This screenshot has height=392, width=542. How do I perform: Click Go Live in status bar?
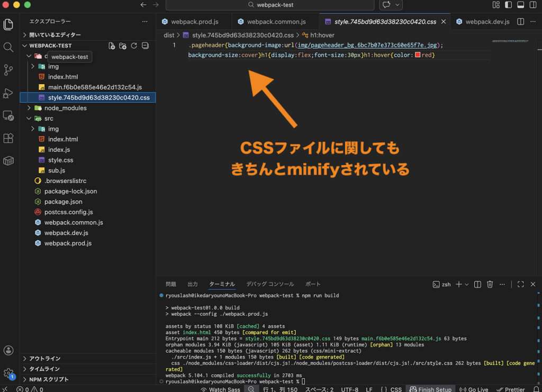tap(474, 389)
